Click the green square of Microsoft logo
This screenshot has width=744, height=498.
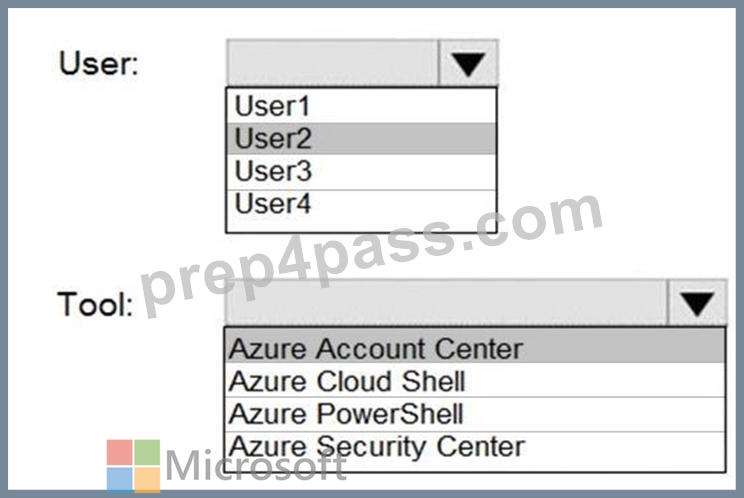click(148, 452)
